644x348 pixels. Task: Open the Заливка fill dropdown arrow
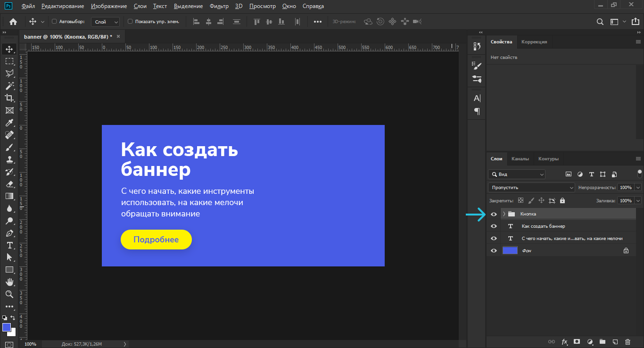[x=638, y=200]
